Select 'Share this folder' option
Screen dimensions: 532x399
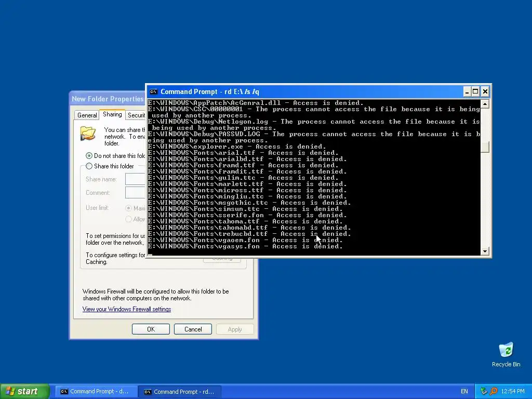click(x=89, y=166)
